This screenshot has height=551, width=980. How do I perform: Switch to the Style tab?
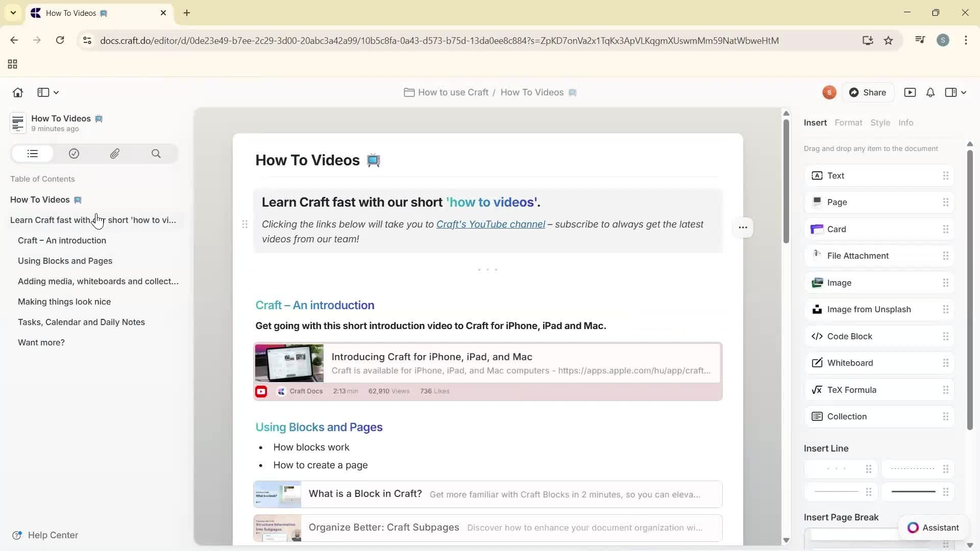[x=881, y=122]
